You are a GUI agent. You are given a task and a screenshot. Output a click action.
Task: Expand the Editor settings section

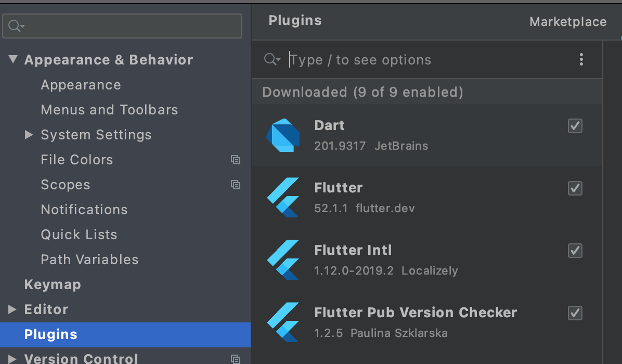tap(13, 309)
